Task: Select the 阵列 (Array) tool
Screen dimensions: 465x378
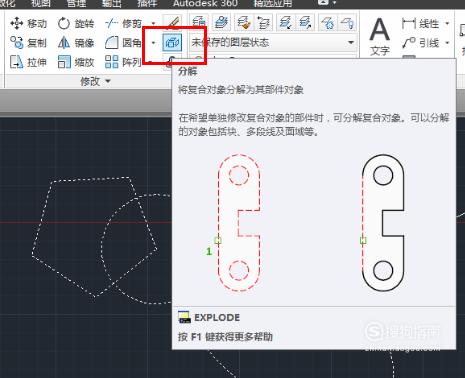Action: coord(123,62)
